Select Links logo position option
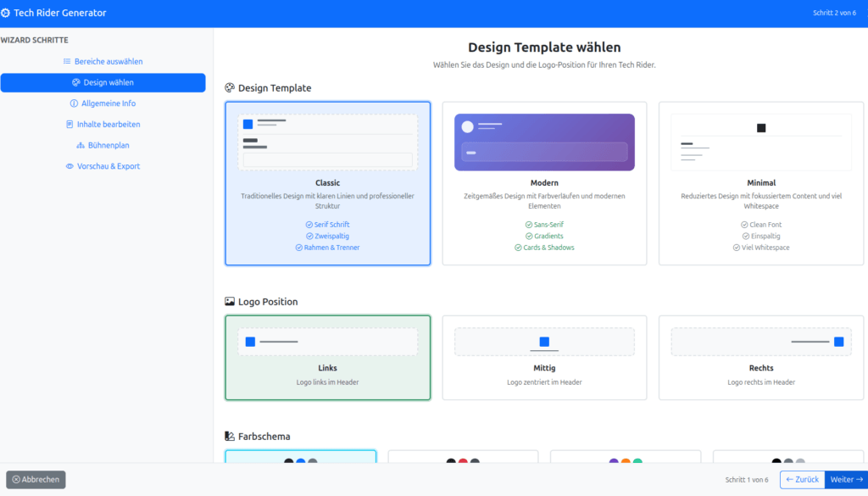 coord(327,357)
